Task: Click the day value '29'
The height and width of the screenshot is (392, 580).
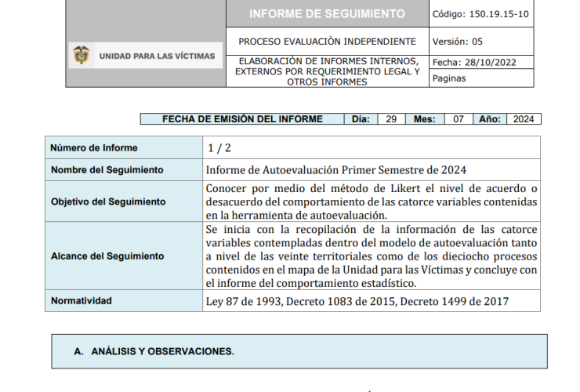Action: point(391,119)
